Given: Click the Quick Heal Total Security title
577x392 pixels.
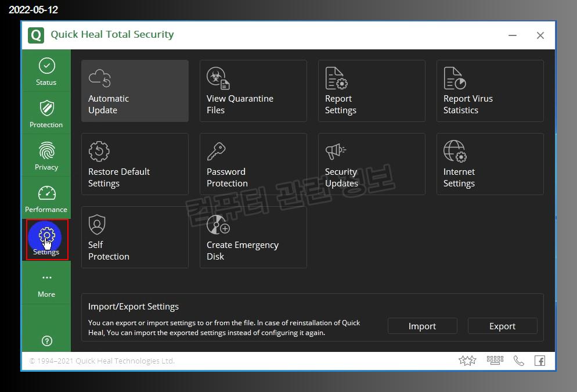Looking at the screenshot, I should click(x=112, y=35).
